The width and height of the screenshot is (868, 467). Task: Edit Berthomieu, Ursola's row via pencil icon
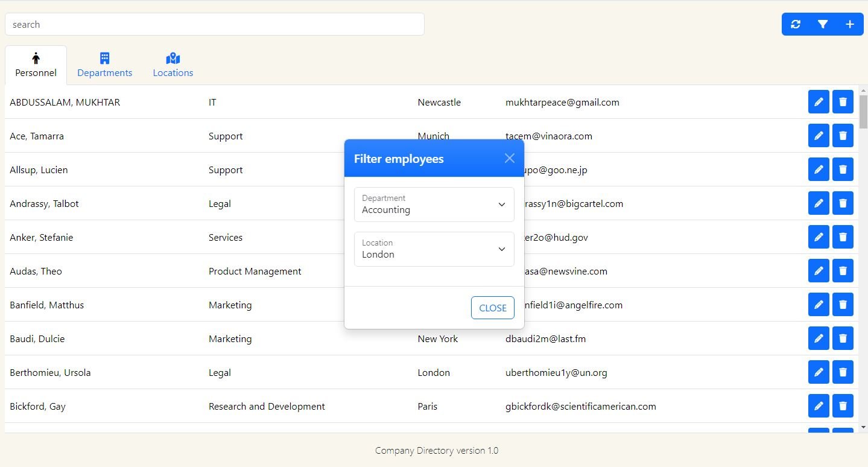click(x=819, y=372)
